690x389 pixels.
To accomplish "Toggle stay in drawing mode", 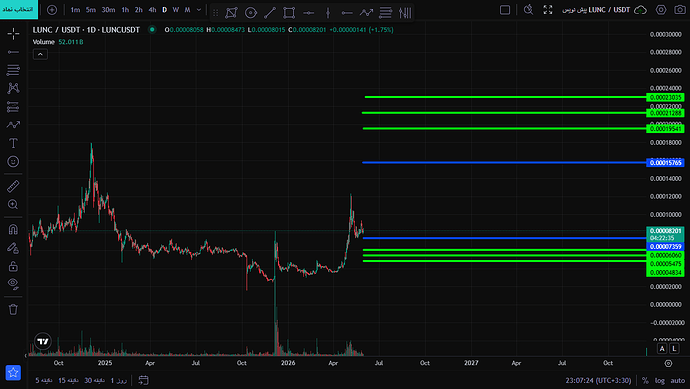I will tap(13, 248).
